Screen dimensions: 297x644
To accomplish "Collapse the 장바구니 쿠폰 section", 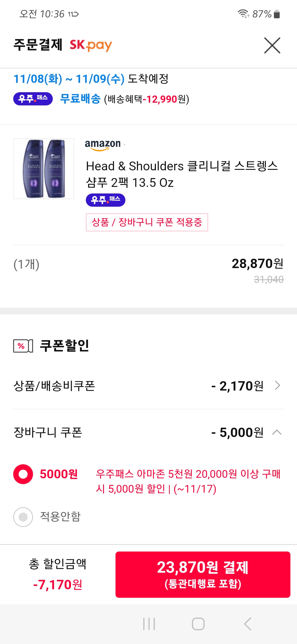I will [277, 432].
